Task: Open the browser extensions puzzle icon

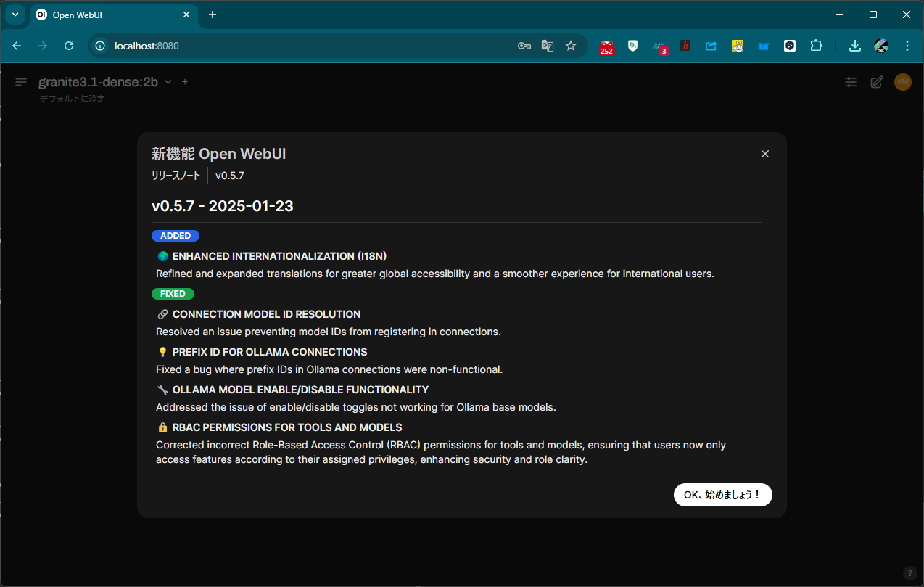Action: point(816,45)
